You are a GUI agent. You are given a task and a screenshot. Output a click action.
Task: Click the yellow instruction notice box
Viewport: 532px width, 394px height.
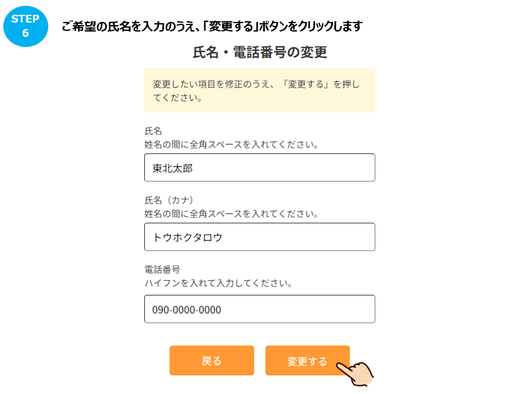[x=260, y=90]
